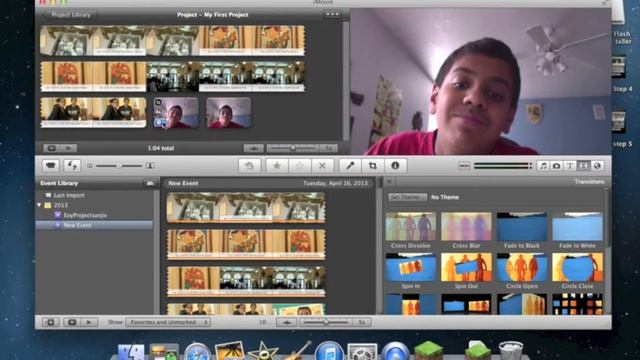The image size is (640, 360).
Task: Add selection to project button
Action: coord(249,166)
